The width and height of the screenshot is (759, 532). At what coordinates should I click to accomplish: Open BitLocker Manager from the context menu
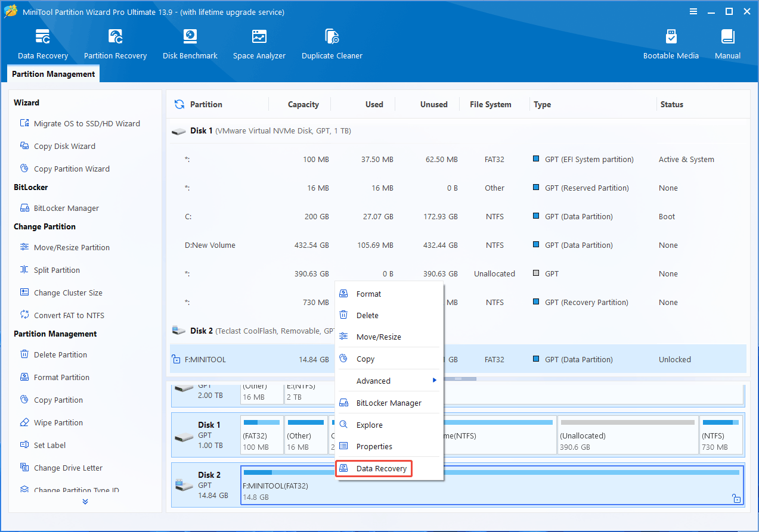(389, 403)
